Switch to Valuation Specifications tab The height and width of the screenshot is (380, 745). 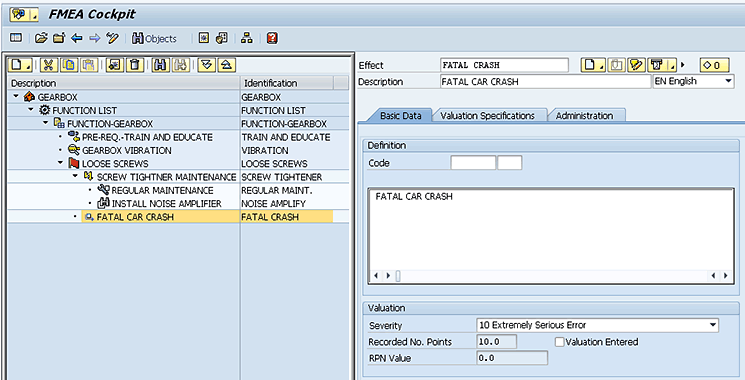point(487,115)
